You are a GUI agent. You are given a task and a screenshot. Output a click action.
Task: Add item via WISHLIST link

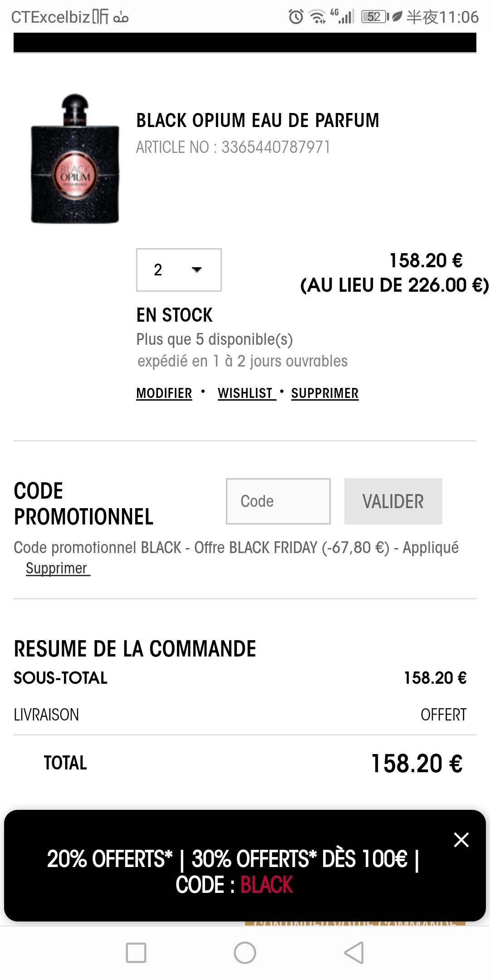click(247, 393)
